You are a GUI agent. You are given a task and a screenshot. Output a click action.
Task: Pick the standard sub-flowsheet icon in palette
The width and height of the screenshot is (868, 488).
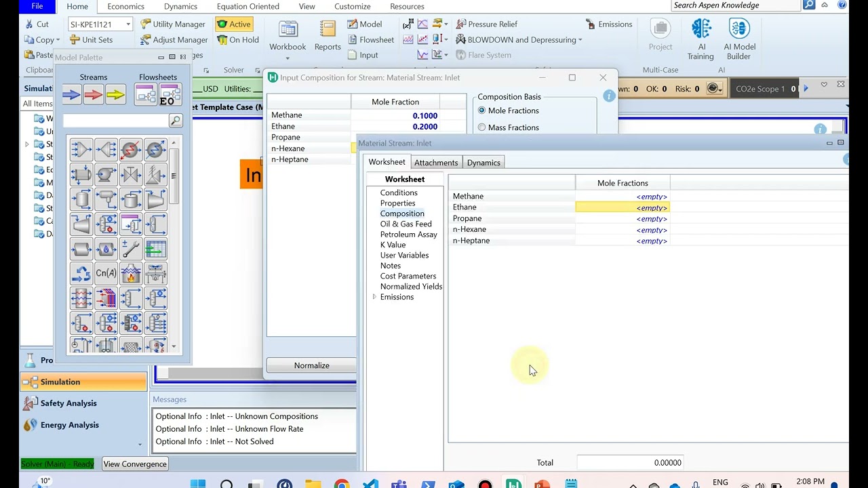[x=146, y=95]
